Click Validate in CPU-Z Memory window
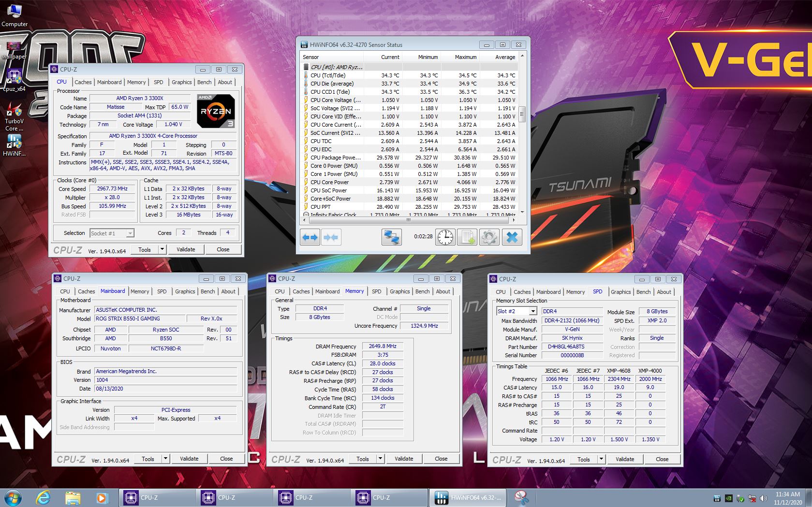The image size is (812, 507). point(404,459)
